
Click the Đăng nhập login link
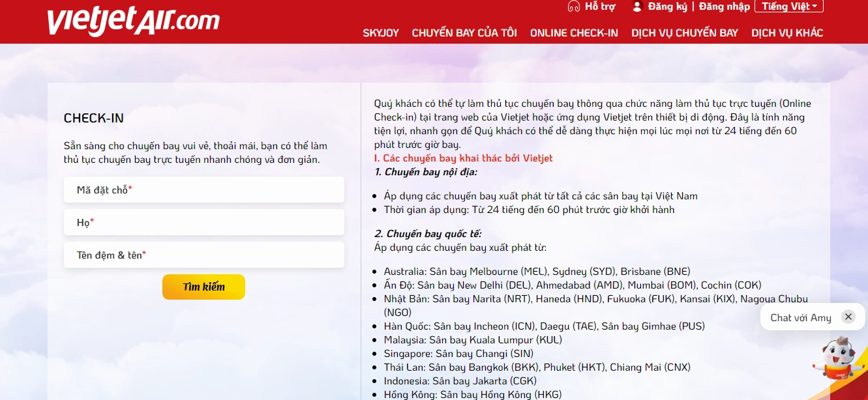[725, 7]
